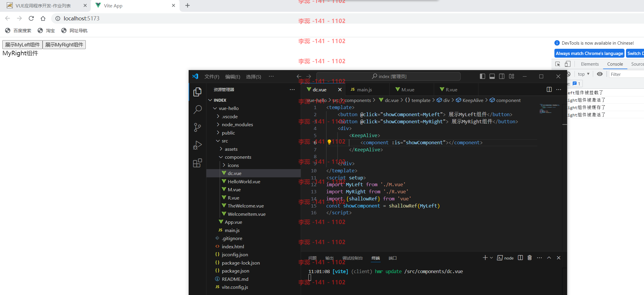The height and width of the screenshot is (295, 644).
Task: Open the Customize Layout icon
Action: [512, 76]
